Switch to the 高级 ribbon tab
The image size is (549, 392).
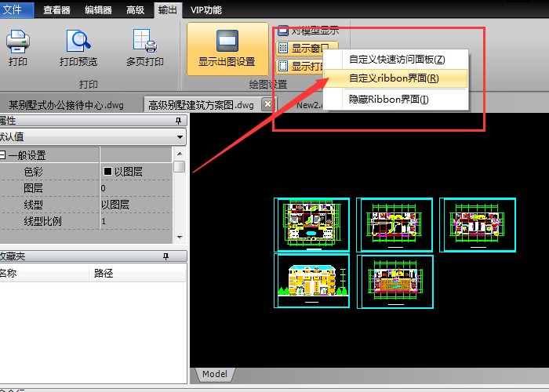tap(136, 9)
